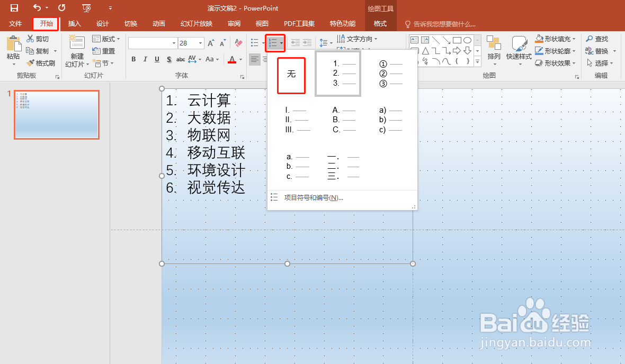625x364 pixels.
Task: Decrease list indent level
Action: 296,43
